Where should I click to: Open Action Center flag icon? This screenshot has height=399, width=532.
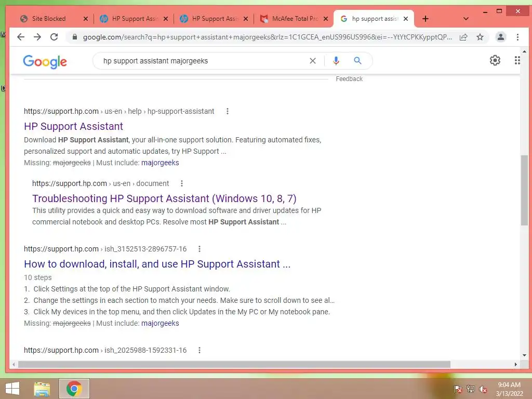(458, 389)
